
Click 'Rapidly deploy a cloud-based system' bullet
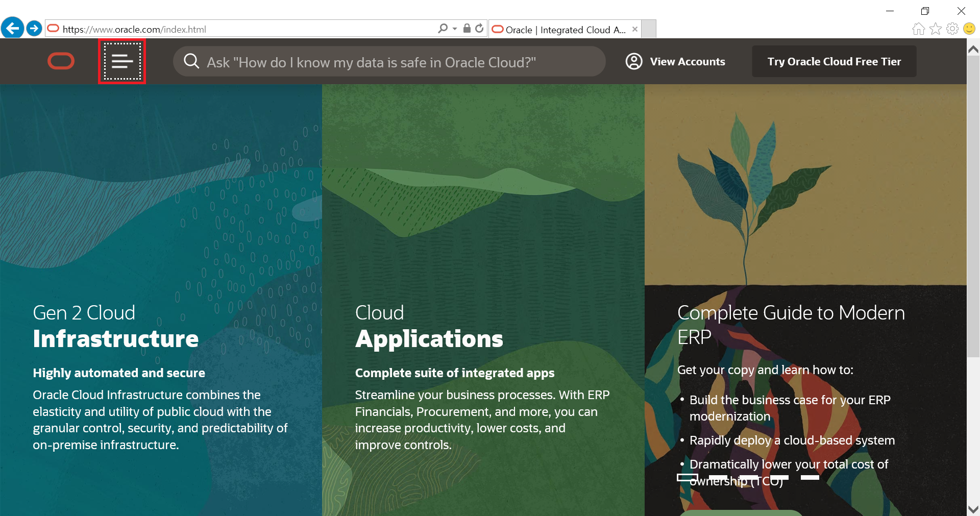792,440
